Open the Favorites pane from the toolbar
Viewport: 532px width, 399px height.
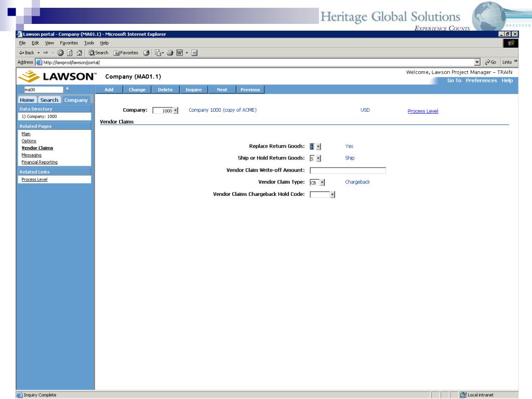coord(126,52)
